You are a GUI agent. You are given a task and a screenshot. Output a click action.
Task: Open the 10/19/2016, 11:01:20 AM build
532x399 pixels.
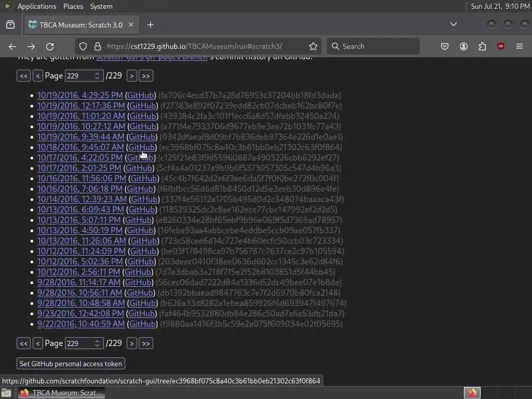pyautogui.click(x=81, y=116)
